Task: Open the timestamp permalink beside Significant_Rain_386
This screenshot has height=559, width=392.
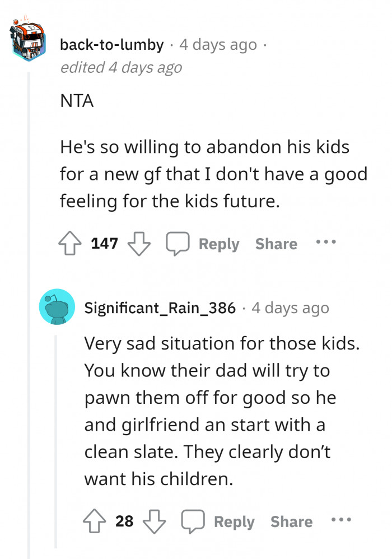Action: (x=290, y=308)
